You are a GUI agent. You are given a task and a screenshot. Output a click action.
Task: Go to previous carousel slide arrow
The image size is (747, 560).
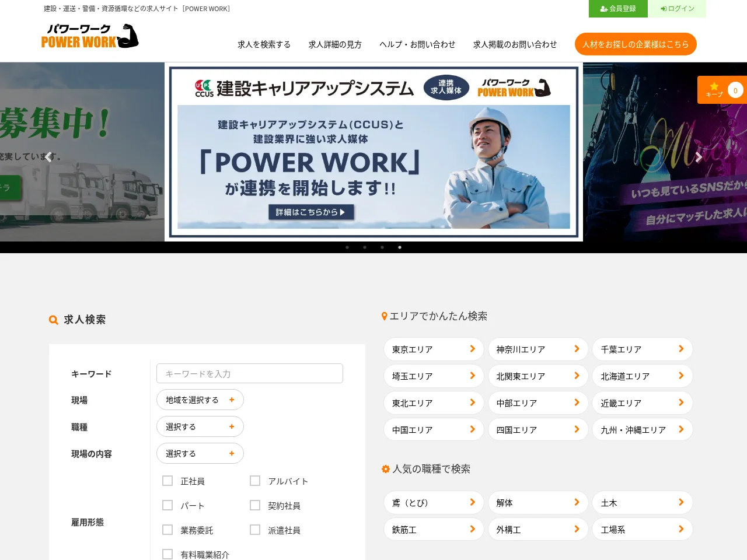click(48, 157)
